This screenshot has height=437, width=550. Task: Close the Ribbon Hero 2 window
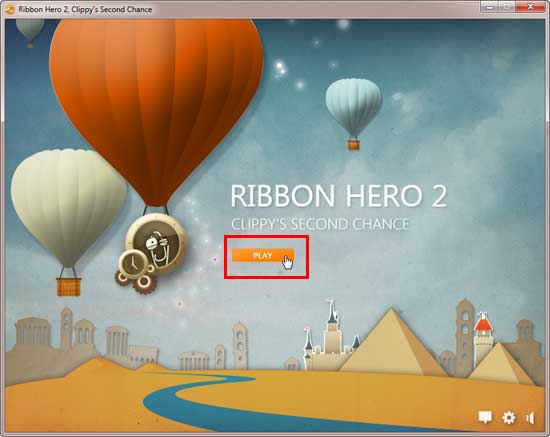click(x=531, y=7)
